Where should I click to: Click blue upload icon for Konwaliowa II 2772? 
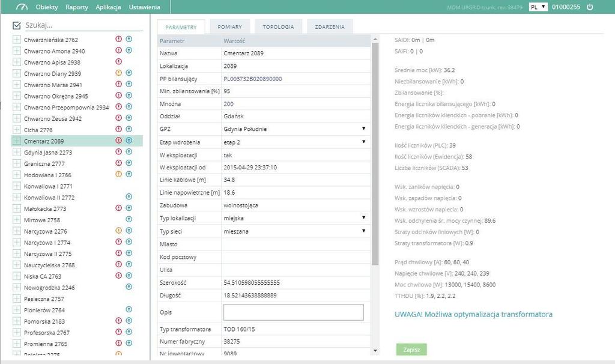(x=129, y=197)
